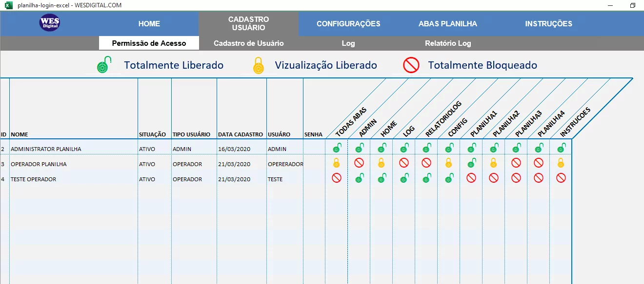Open the HOME tab
This screenshot has width=644, height=284.
pyautogui.click(x=149, y=23)
